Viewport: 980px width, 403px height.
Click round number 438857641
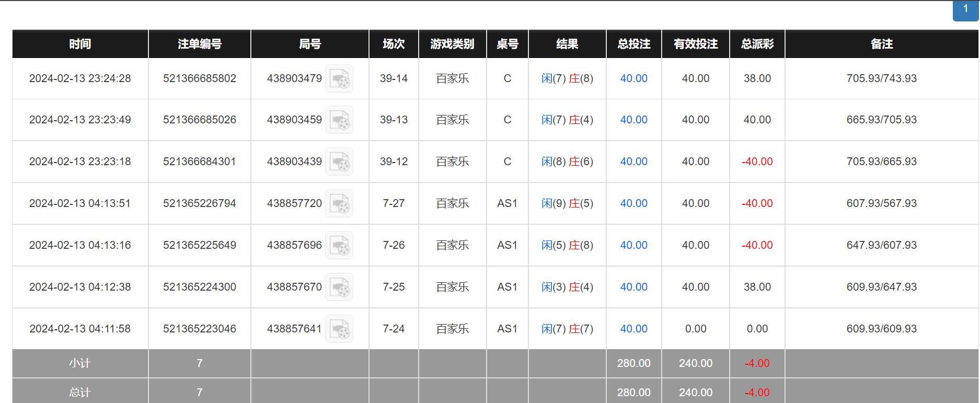tap(294, 329)
